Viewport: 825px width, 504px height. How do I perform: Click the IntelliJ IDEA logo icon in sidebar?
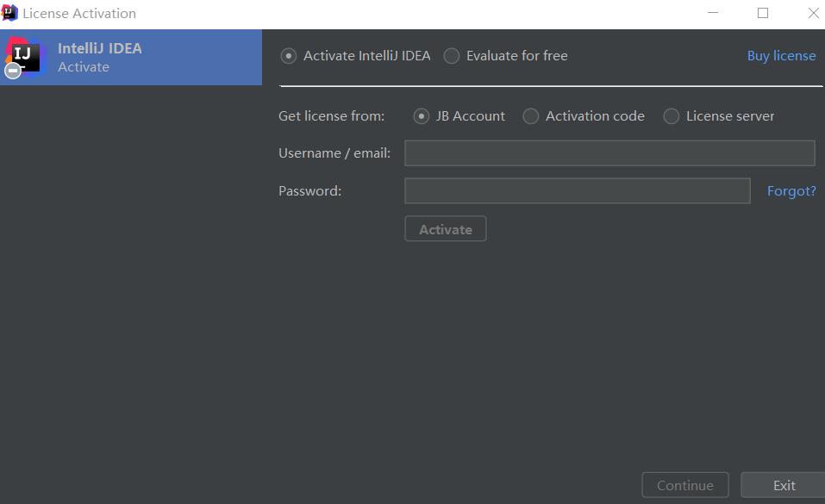[24, 57]
